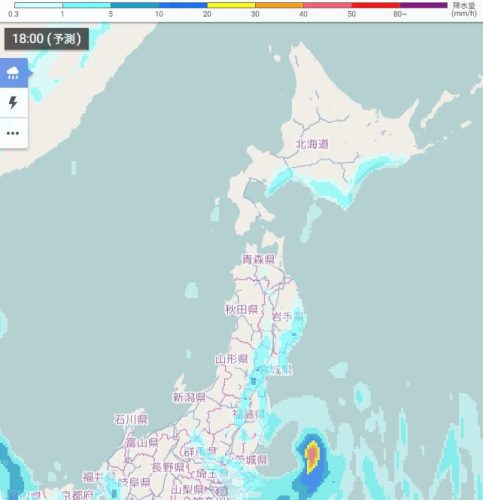Select the 長野県 prefecture label
Image resolution: width=483 pixels, height=500 pixels.
tap(168, 467)
